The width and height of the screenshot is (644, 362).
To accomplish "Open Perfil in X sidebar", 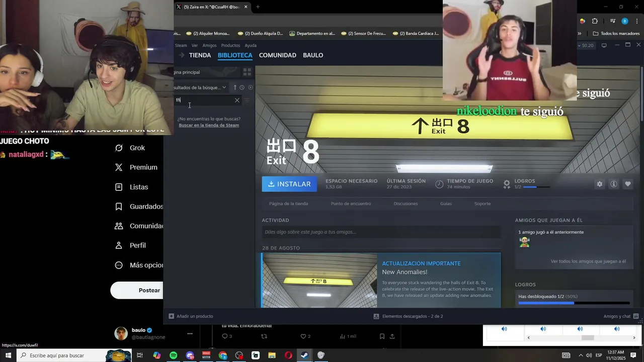I will click(130, 245).
